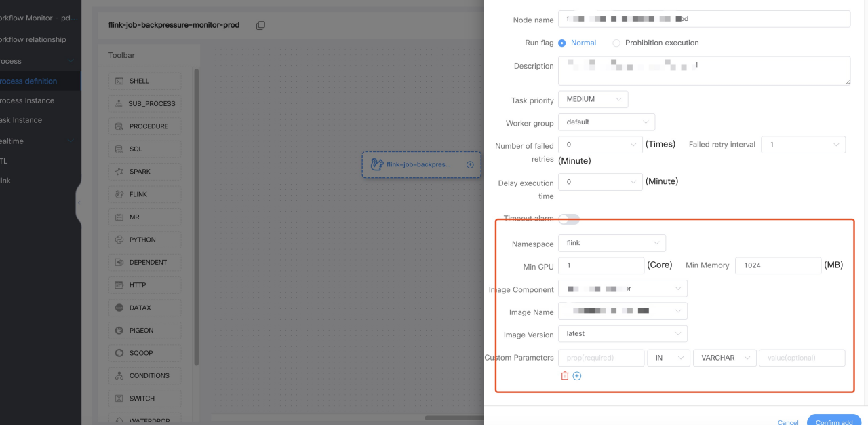Select the Normal run flag radio
This screenshot has width=868, height=425.
(562, 43)
